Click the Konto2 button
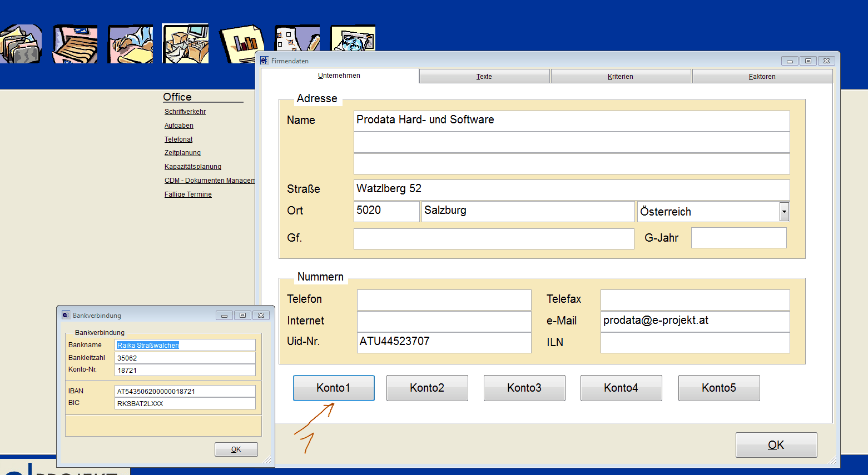Image resolution: width=868 pixels, height=475 pixels. [x=427, y=388]
